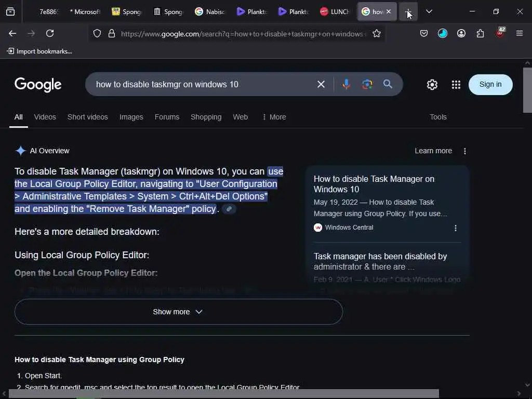The width and height of the screenshot is (532, 399).
Task: Switch to Microsoft tab
Action: click(x=85, y=11)
